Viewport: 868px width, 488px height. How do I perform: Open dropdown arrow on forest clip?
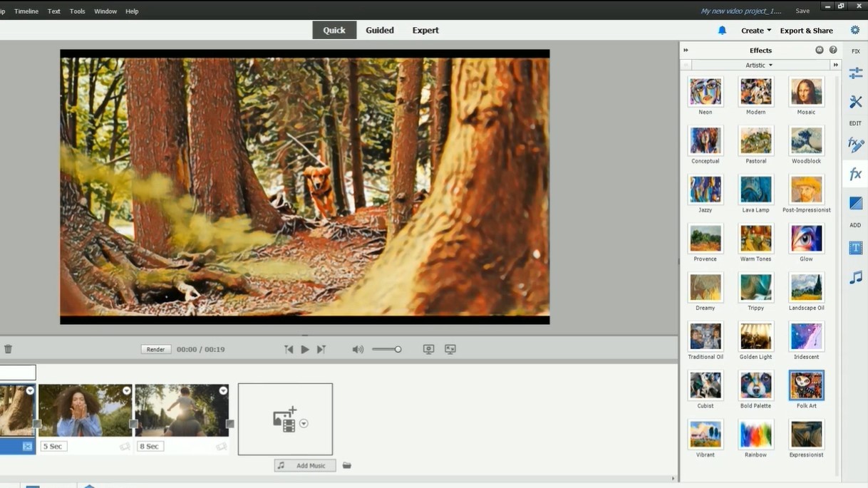click(x=30, y=390)
